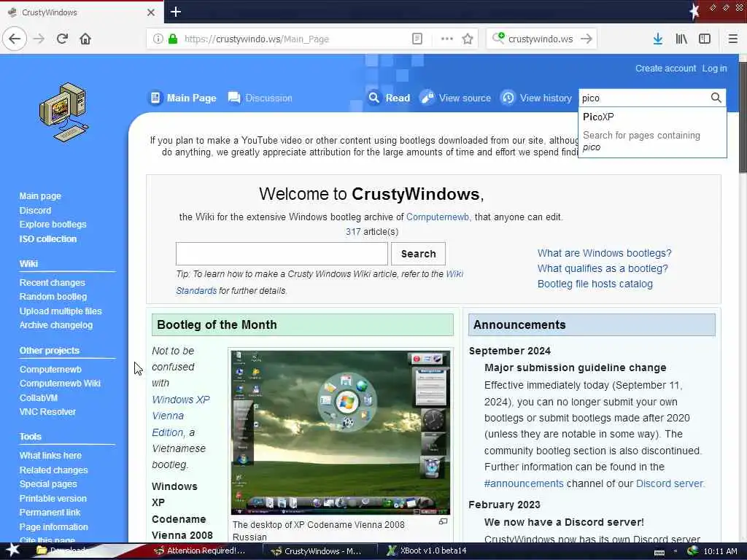Open Bootleg file hosts catalog link
The width and height of the screenshot is (747, 560).
(x=595, y=284)
